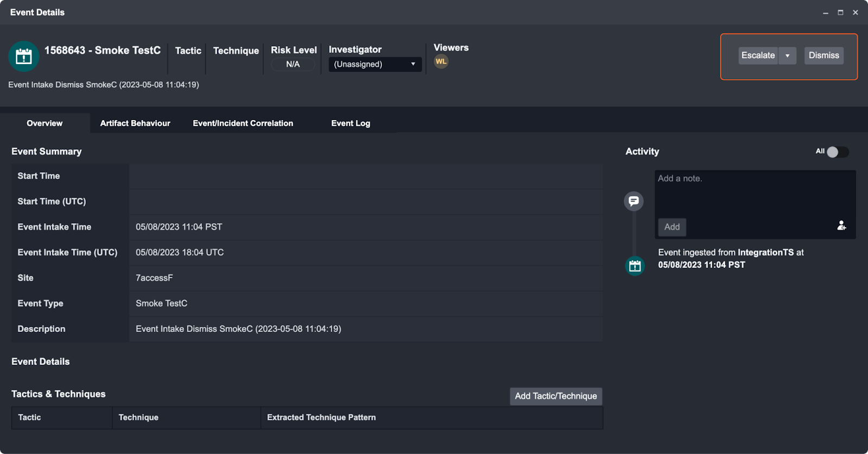Close the Event Details window
The width and height of the screenshot is (868, 454).
tap(856, 12)
